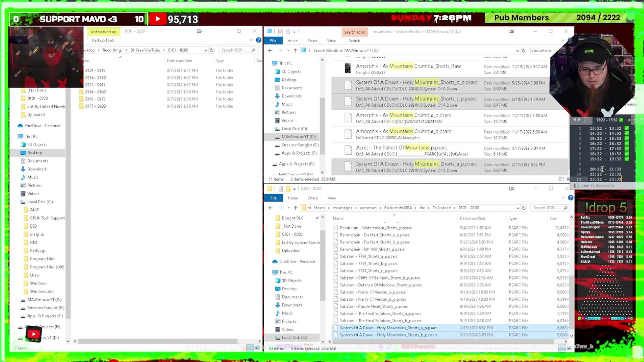Switch search window to details view
The width and height of the screenshot is (644, 362).
pyautogui.click(x=561, y=179)
